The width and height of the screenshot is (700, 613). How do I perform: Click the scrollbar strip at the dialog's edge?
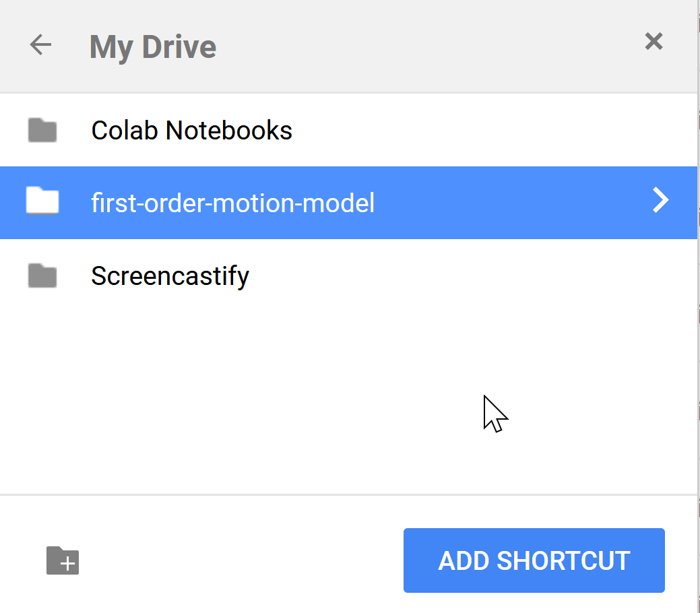coord(699,306)
